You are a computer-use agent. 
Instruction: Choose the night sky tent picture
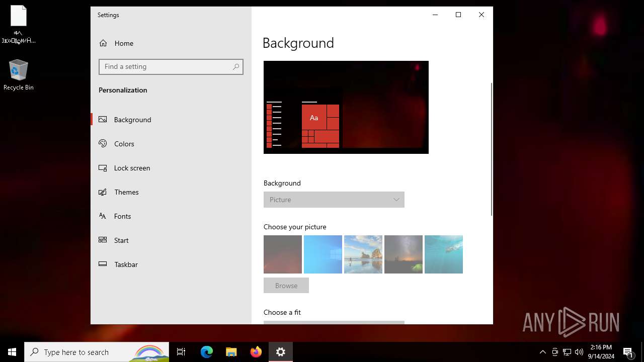tap(404, 254)
